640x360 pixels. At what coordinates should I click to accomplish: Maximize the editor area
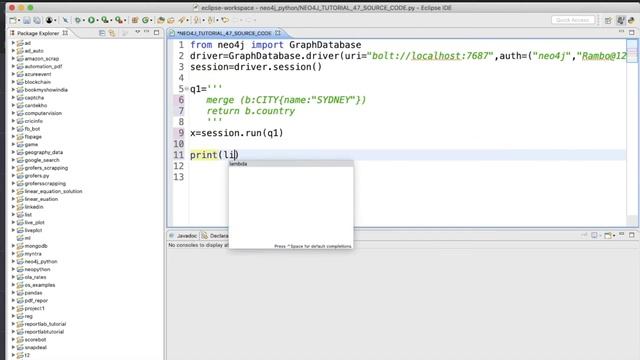click(x=631, y=32)
